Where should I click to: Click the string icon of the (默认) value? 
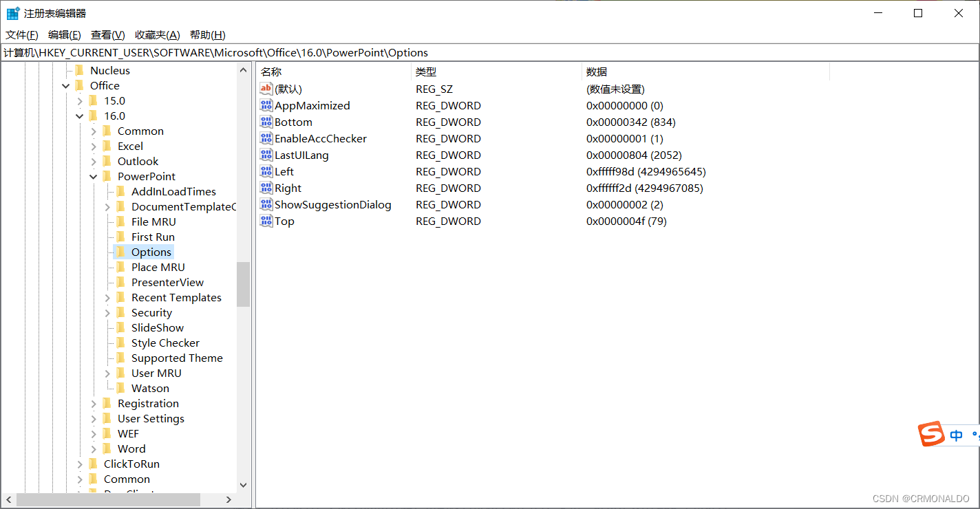point(266,89)
